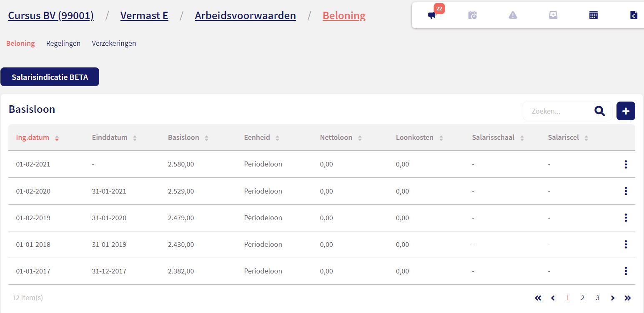Click the inbox tray icon in toolbar
644x313 pixels.
553,15
